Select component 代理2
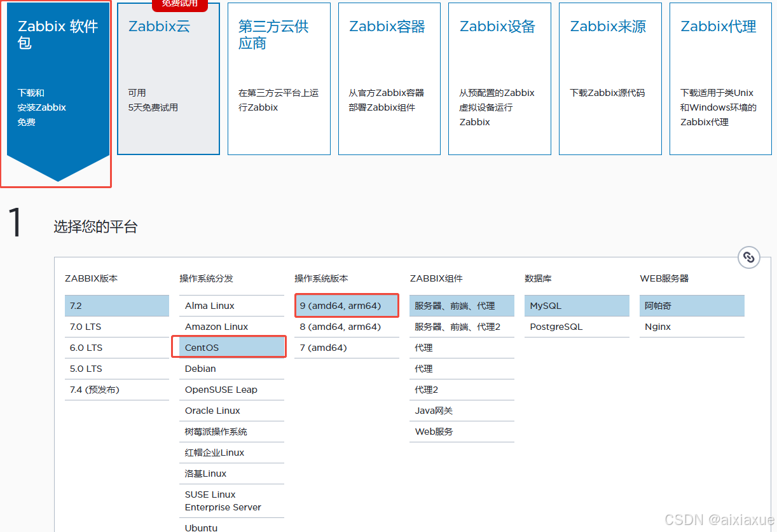Image resolution: width=777 pixels, height=532 pixels. point(462,390)
